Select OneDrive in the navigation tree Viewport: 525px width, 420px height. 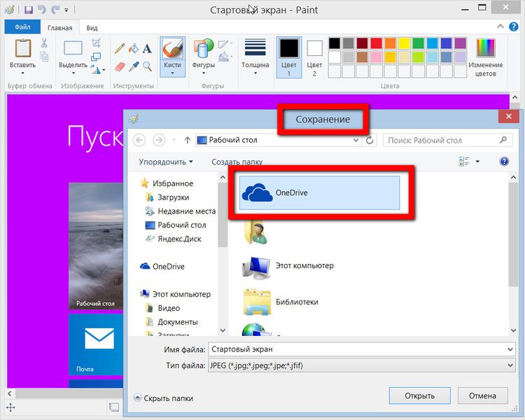click(x=162, y=266)
